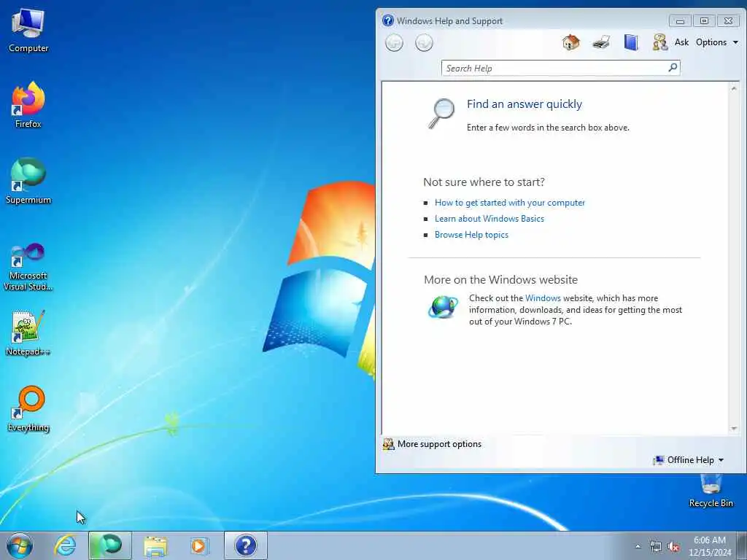Click the network tray icon

(656, 547)
